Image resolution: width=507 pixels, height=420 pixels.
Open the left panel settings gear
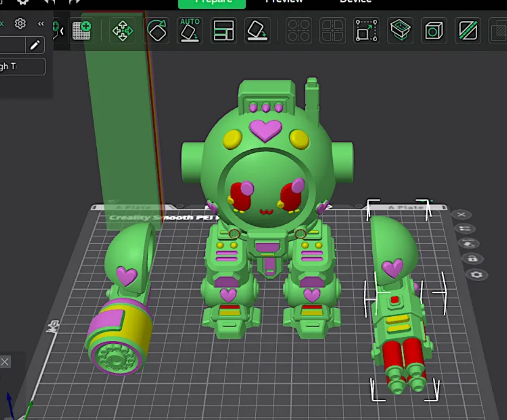coord(20,24)
